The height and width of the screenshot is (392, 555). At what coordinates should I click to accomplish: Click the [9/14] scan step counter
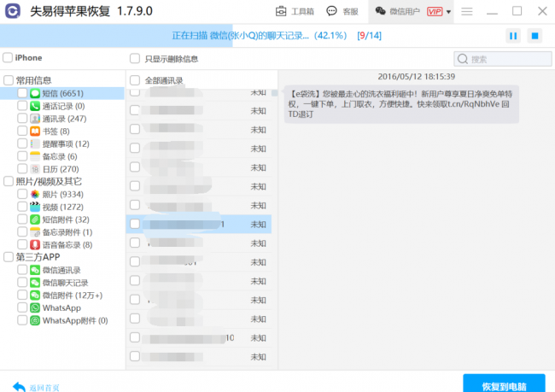369,36
